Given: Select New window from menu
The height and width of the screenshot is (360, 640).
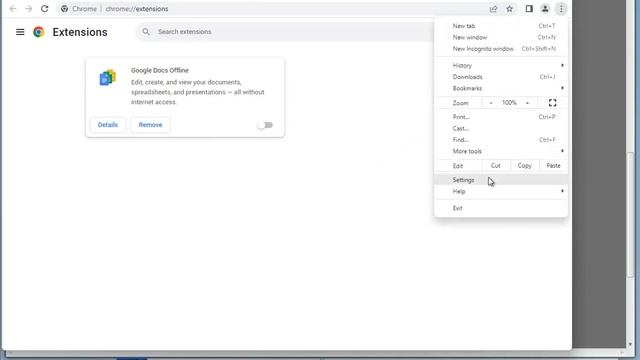Looking at the screenshot, I should [x=501, y=37].
